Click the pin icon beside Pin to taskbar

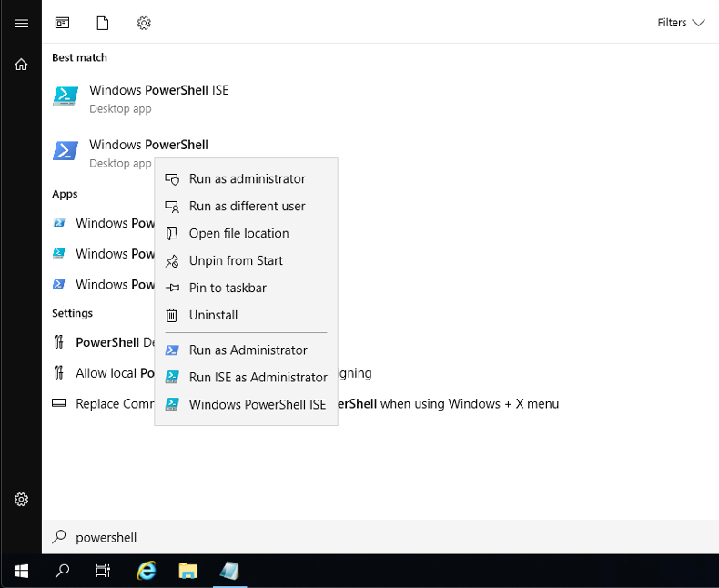[x=172, y=288]
